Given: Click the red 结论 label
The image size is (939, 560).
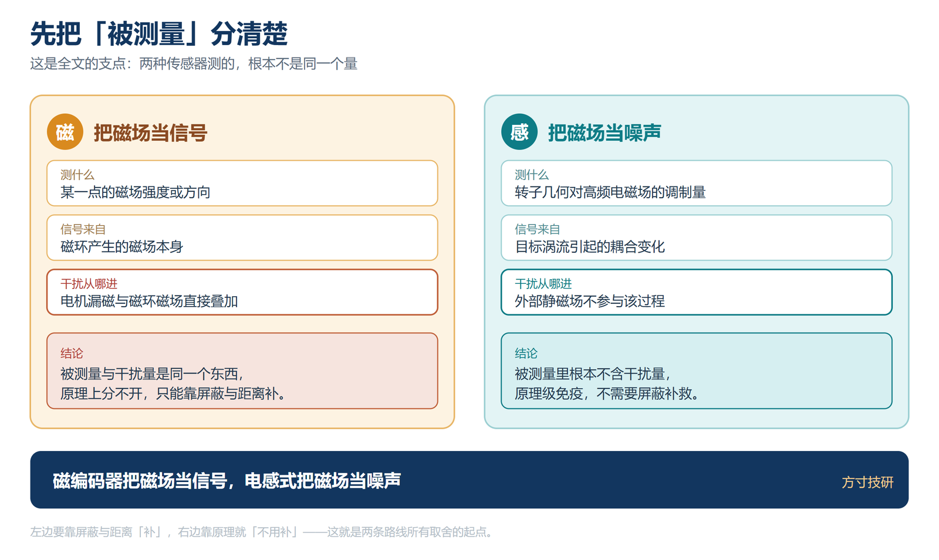Looking at the screenshot, I should pos(72,354).
